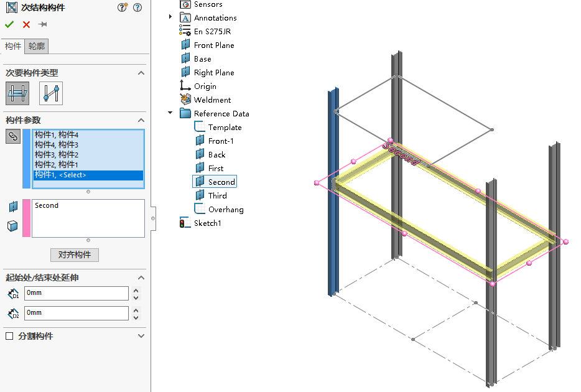Enable the 分割构件 checkbox
This screenshot has width=581, height=392.
click(x=8, y=335)
